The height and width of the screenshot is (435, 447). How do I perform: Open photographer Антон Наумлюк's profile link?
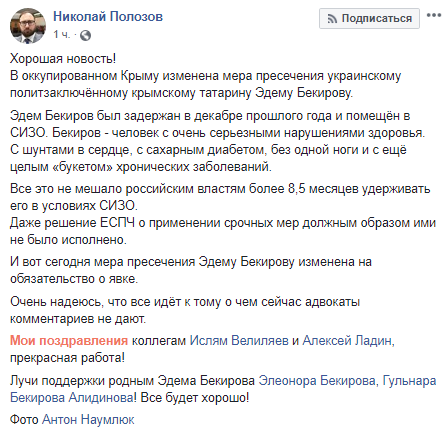click(88, 420)
